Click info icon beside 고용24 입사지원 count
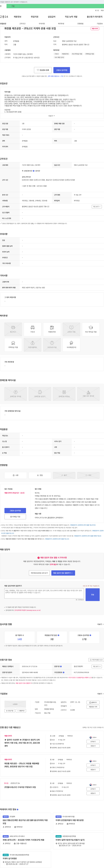104x868 pixels. (90, 635)
